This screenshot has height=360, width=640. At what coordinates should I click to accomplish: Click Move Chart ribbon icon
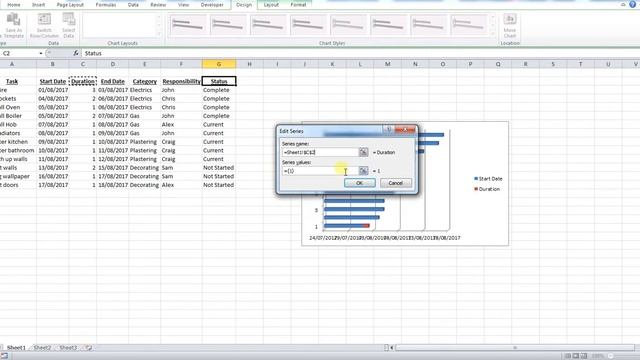[510, 25]
